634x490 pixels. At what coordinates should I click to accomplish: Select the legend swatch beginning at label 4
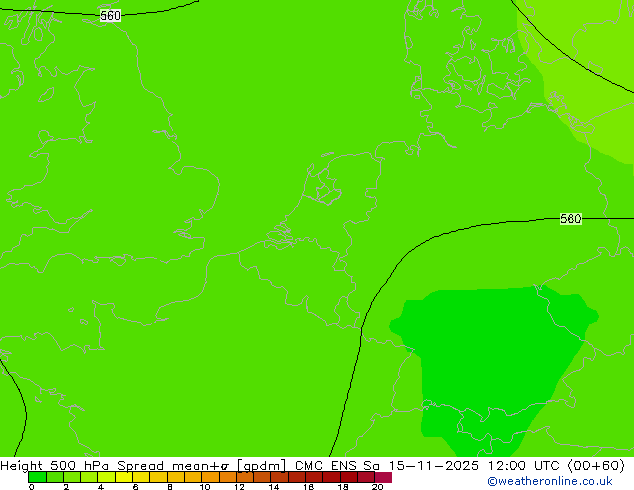pyautogui.click(x=107, y=477)
